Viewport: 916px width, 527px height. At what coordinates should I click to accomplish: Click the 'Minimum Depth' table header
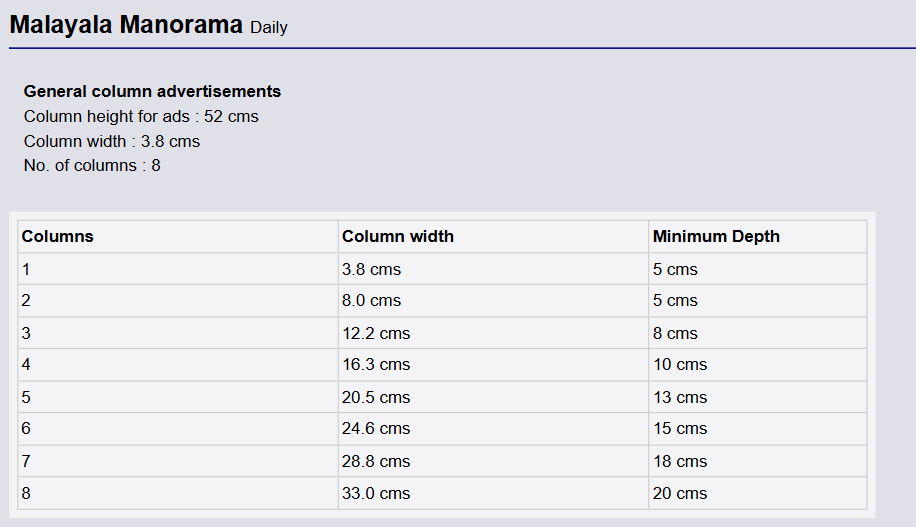pos(758,237)
